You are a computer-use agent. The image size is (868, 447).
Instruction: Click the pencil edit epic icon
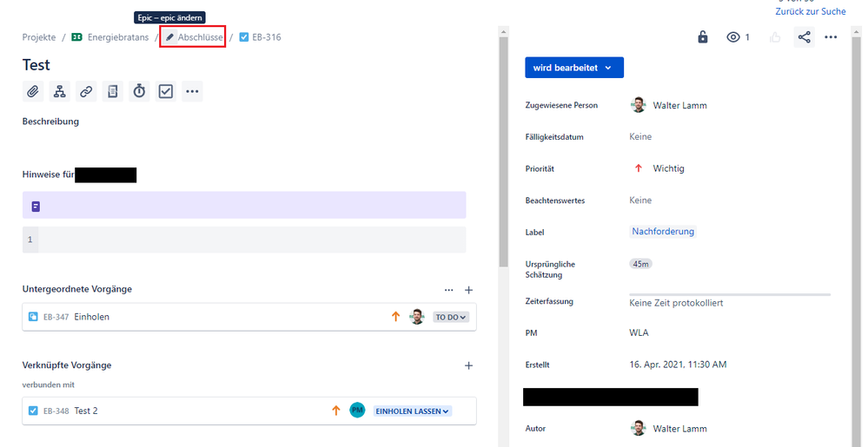pos(170,37)
